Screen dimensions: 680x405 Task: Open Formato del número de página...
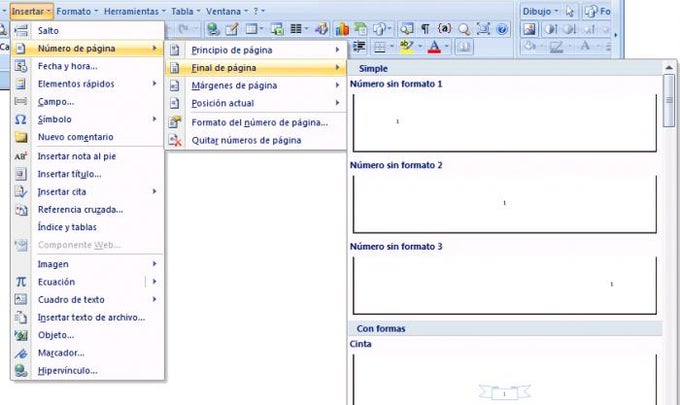[x=255, y=122]
